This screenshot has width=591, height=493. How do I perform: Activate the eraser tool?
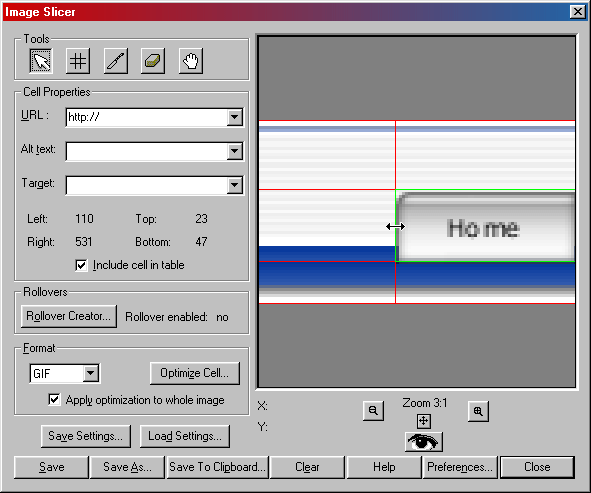coord(153,61)
